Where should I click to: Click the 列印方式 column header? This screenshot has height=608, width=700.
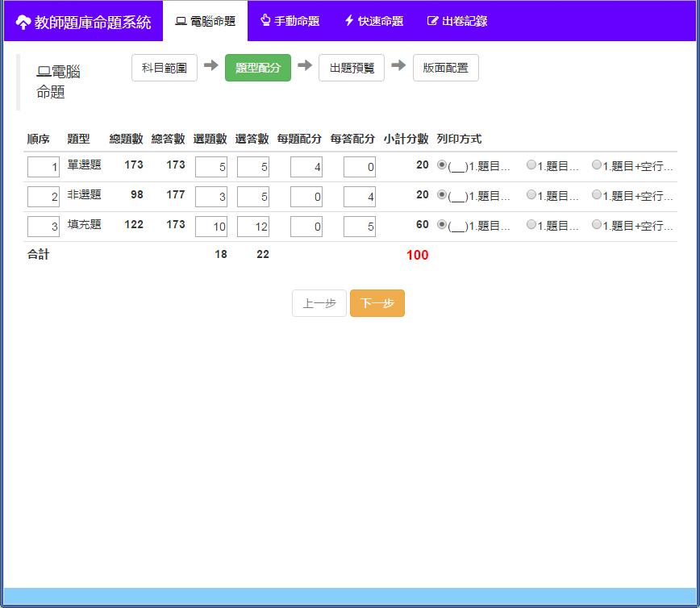pyautogui.click(x=459, y=139)
